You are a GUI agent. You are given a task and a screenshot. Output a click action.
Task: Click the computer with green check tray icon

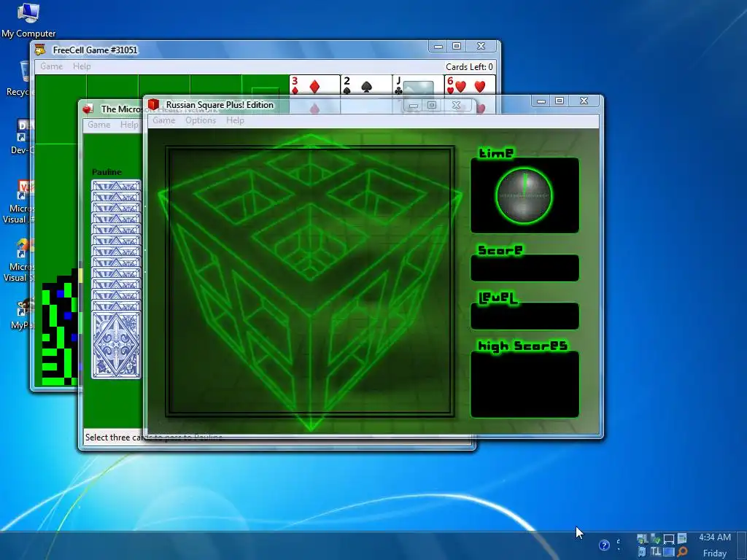(x=656, y=539)
